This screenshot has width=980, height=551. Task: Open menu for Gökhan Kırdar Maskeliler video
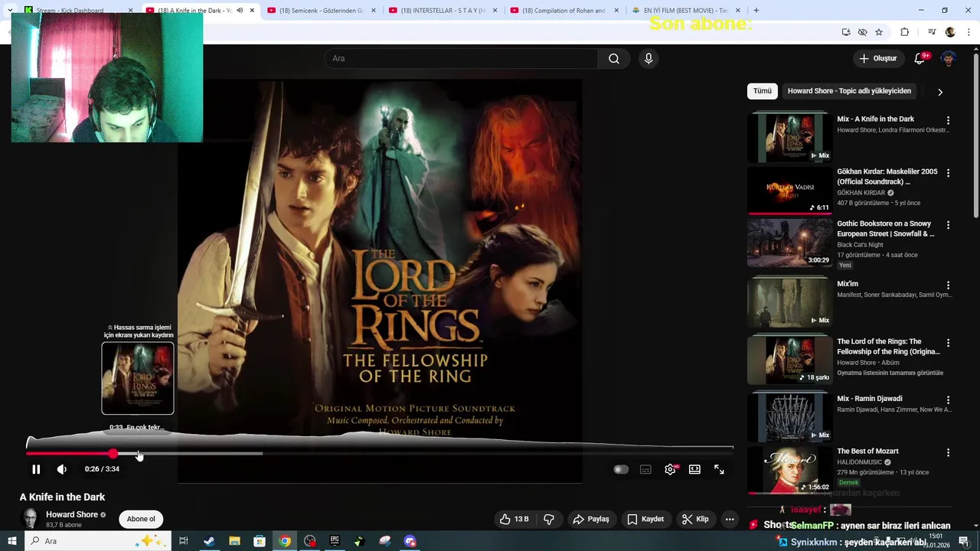[948, 174]
